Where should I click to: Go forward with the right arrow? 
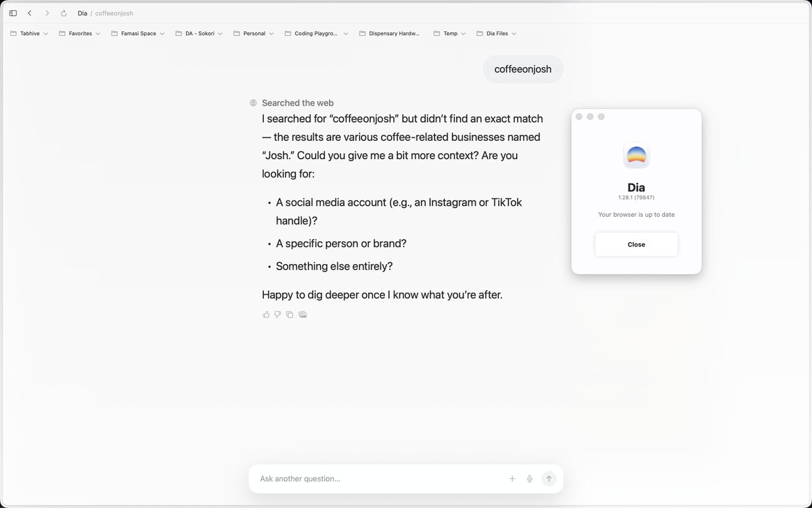point(47,13)
